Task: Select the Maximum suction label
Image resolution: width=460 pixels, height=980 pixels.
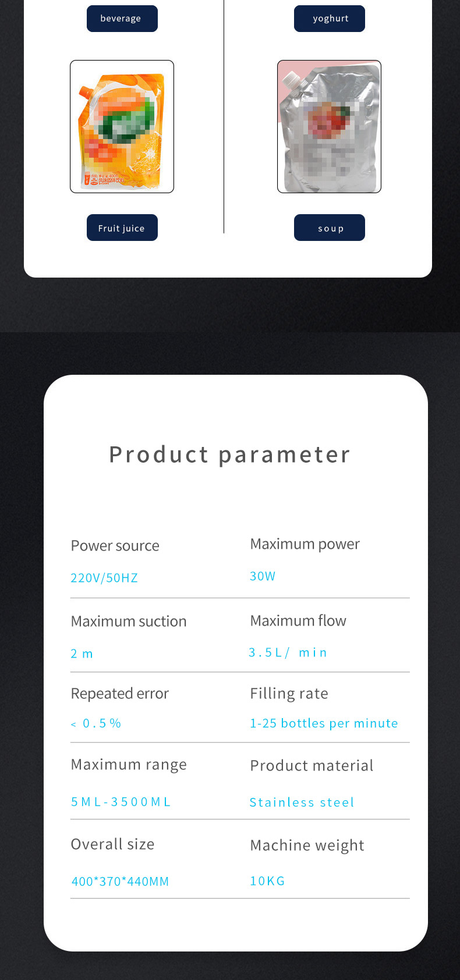Action: tap(129, 621)
